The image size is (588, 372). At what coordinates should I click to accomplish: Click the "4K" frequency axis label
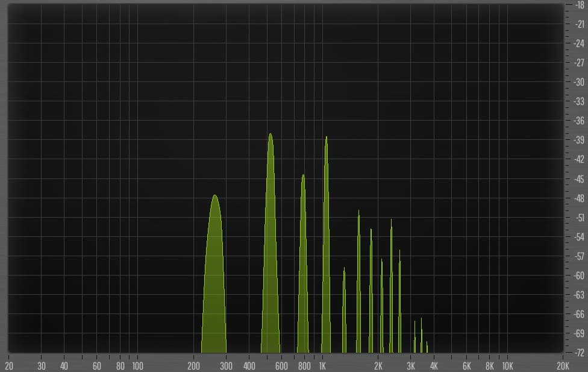pos(434,366)
